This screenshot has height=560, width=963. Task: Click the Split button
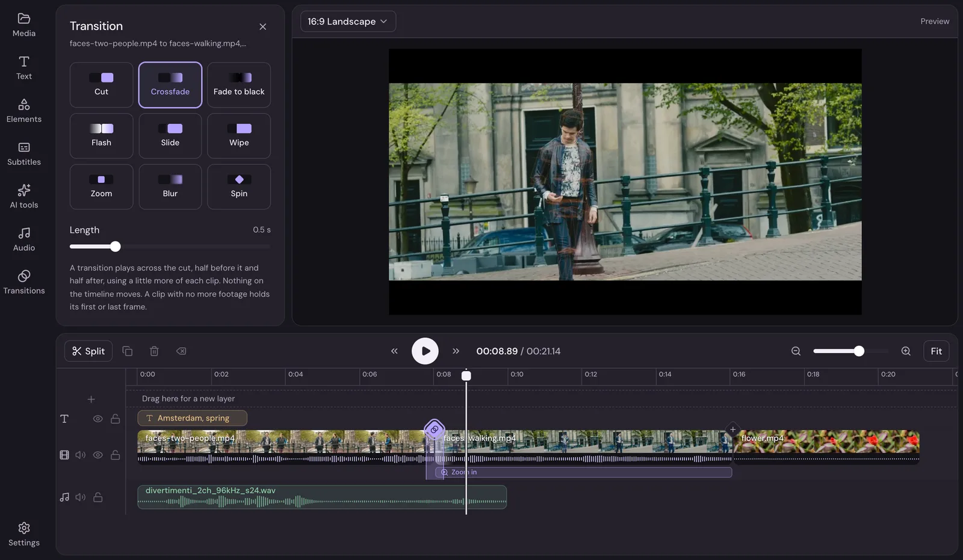click(x=88, y=351)
